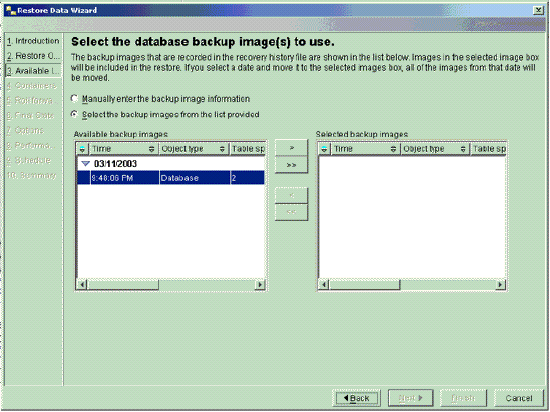Click Table sp column header in Selected list
The height and width of the screenshot is (412, 550).
(x=489, y=149)
